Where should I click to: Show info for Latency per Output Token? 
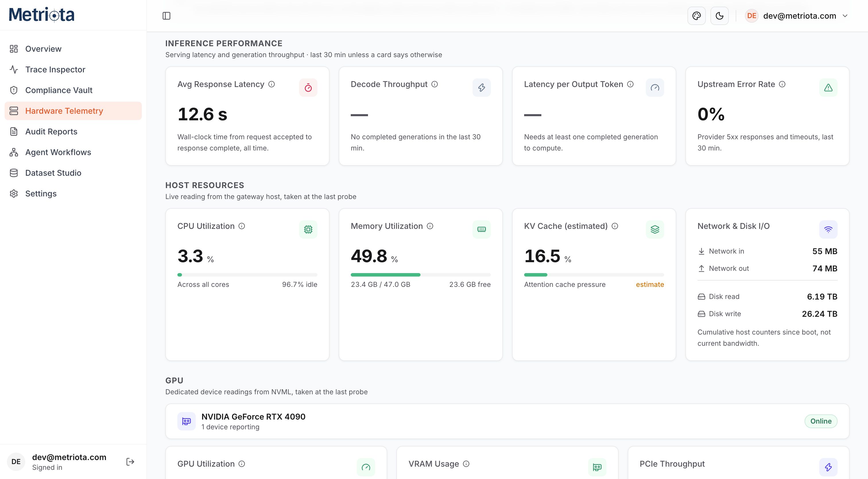click(630, 84)
